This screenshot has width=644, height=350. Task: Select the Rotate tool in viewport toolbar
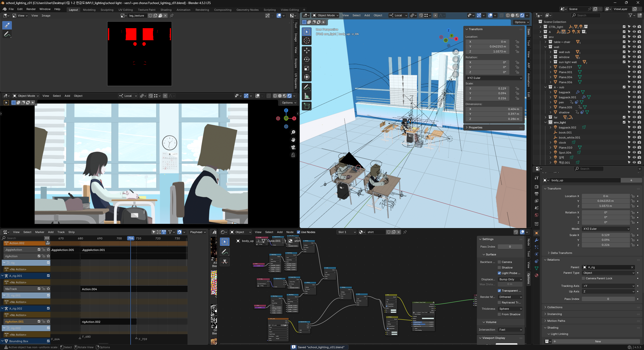307,59
